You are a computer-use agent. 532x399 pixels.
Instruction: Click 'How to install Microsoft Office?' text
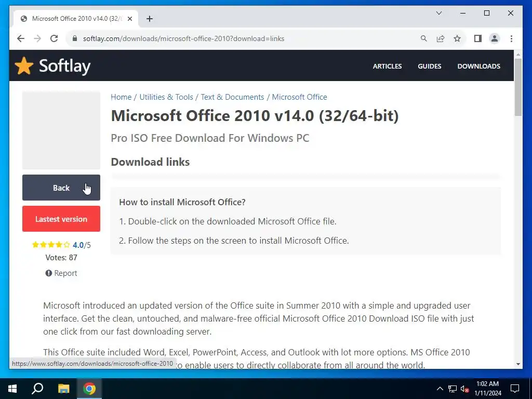pos(182,202)
